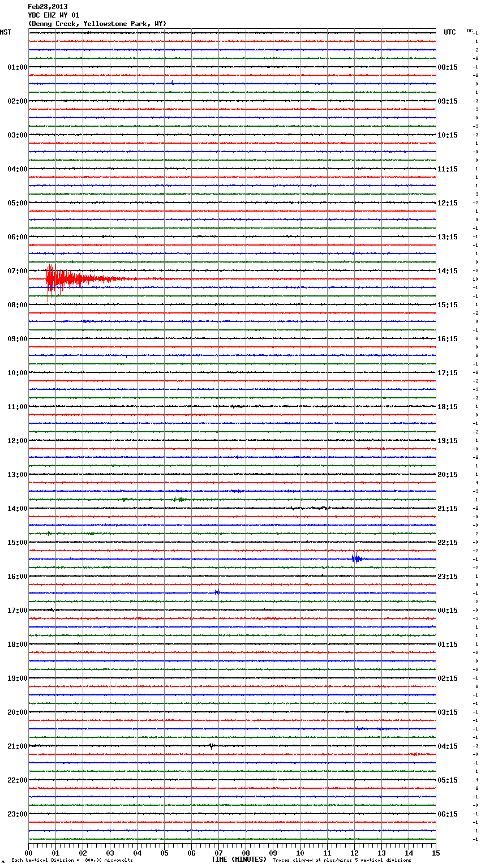Click the UTC timezone header
481x868 pixels.
tap(450, 32)
